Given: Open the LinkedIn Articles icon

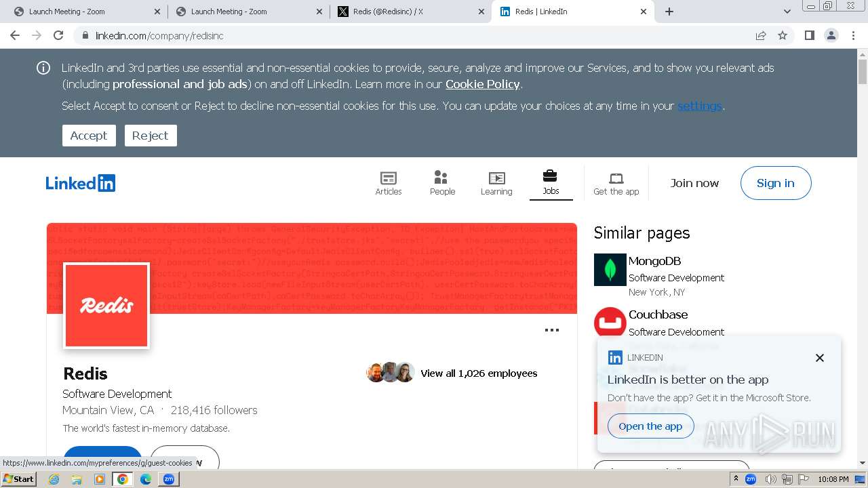Looking at the screenshot, I should tap(389, 183).
